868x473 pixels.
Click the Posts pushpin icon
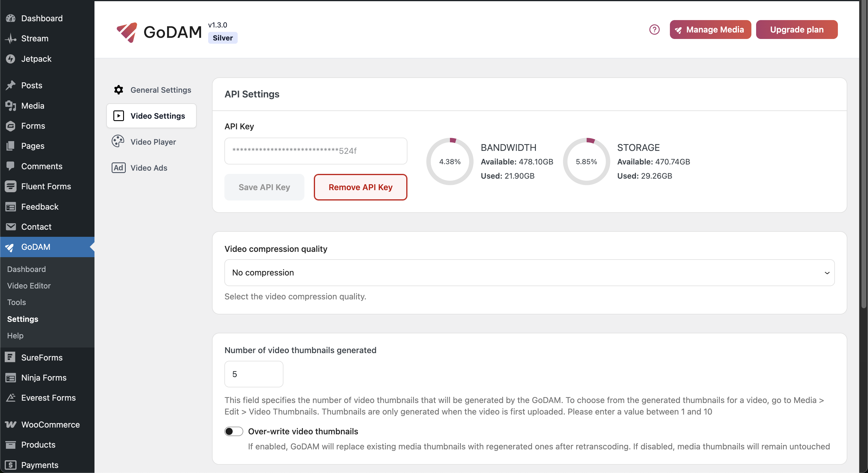pos(11,85)
